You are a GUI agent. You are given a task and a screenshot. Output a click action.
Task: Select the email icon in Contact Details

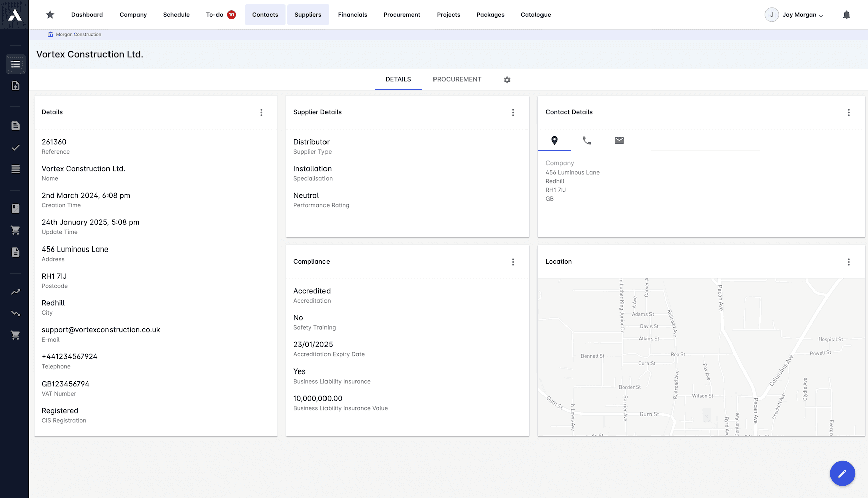coord(619,141)
